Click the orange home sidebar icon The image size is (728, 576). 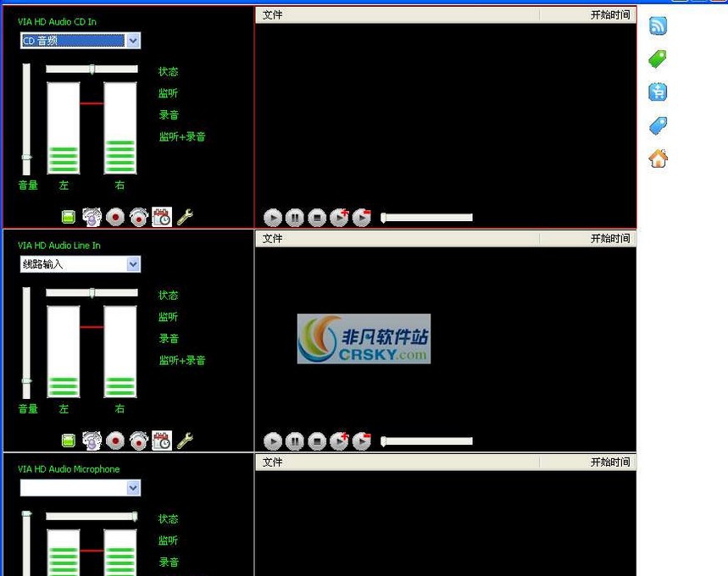(x=658, y=158)
